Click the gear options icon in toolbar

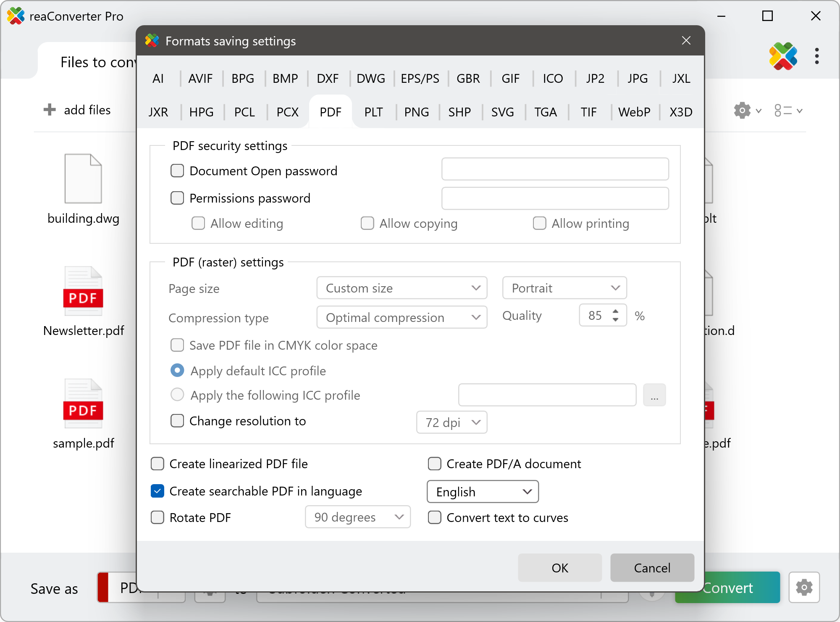[742, 111]
